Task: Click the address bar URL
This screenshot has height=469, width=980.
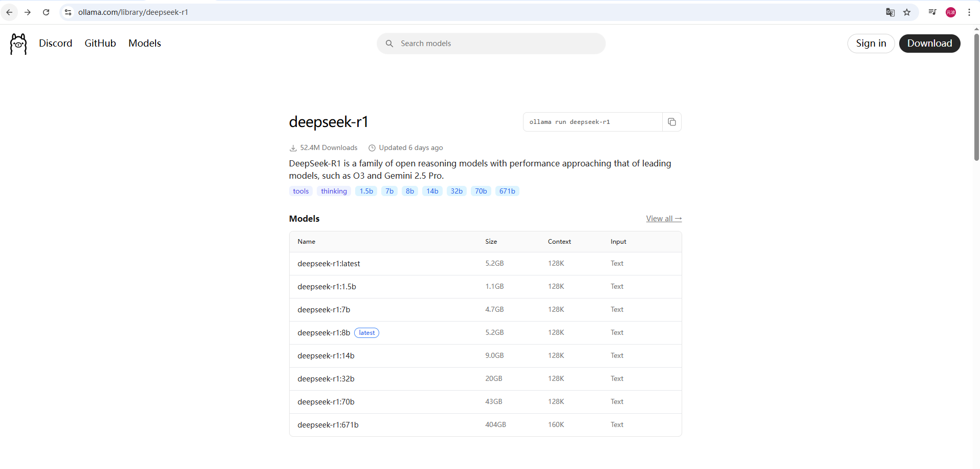Action: click(x=133, y=12)
